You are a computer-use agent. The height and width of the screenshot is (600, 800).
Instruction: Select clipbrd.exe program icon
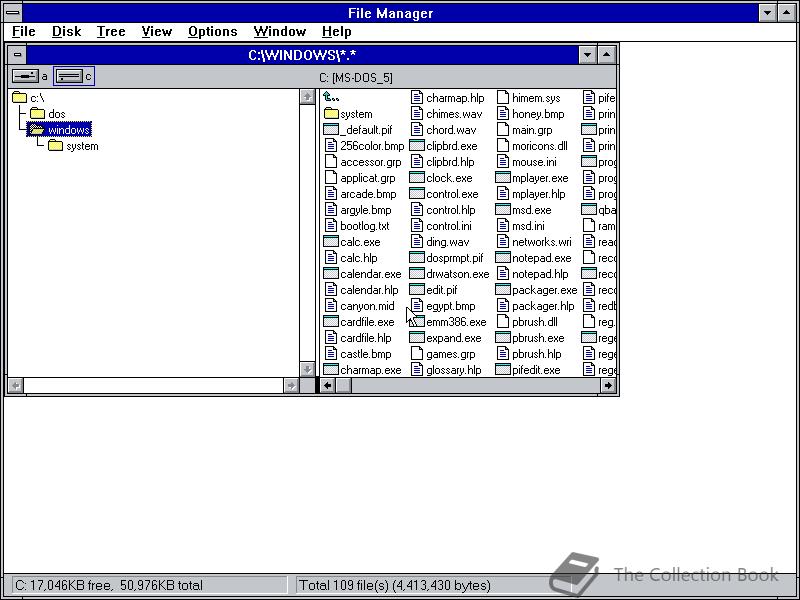(417, 146)
